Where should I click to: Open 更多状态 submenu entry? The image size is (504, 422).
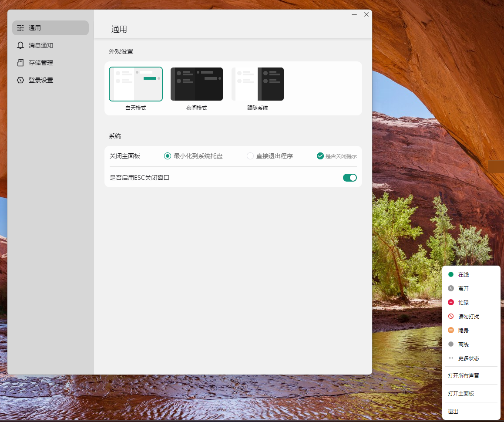(471, 358)
